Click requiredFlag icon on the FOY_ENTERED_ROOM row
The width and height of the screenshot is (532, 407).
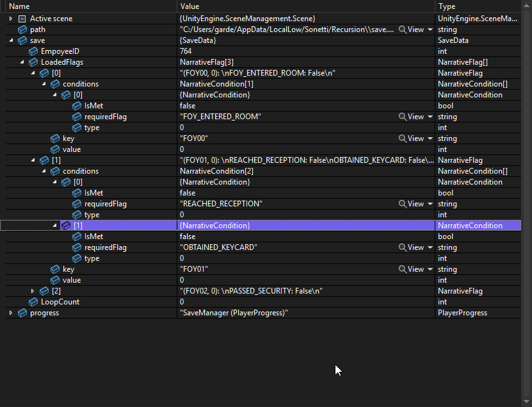coord(77,117)
